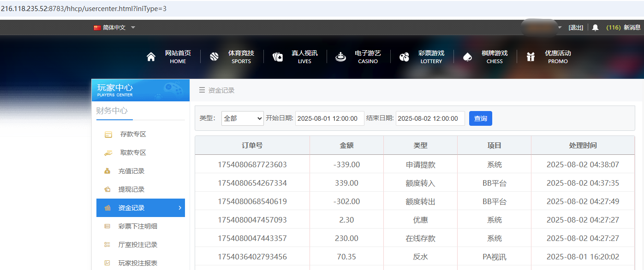
Task: Select the home icon in navigation bar
Action: coord(150,56)
